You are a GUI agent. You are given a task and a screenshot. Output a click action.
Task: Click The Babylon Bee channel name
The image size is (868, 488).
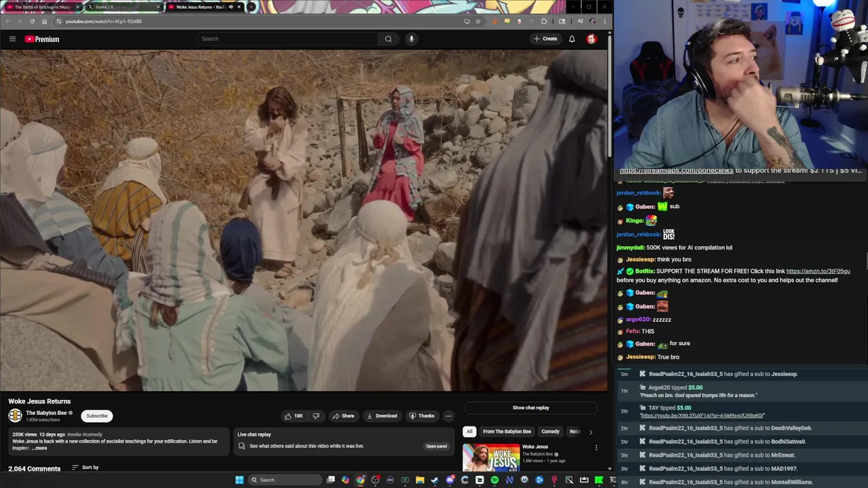[46, 413]
